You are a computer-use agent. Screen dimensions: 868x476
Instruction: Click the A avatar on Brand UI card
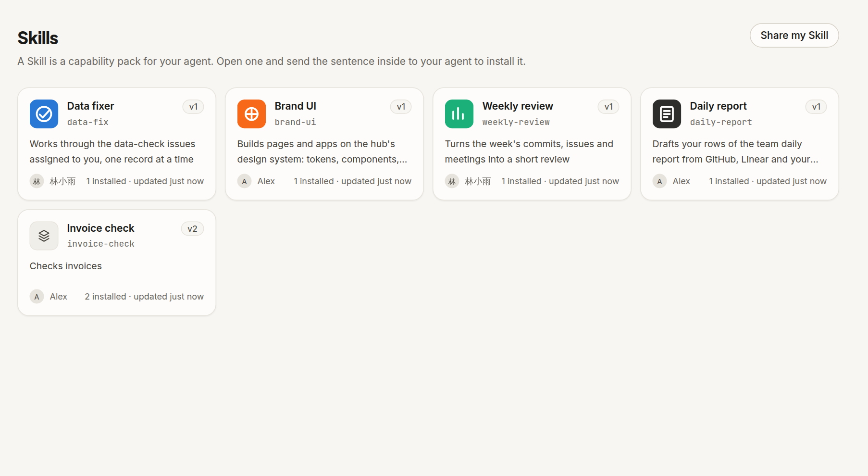point(244,181)
